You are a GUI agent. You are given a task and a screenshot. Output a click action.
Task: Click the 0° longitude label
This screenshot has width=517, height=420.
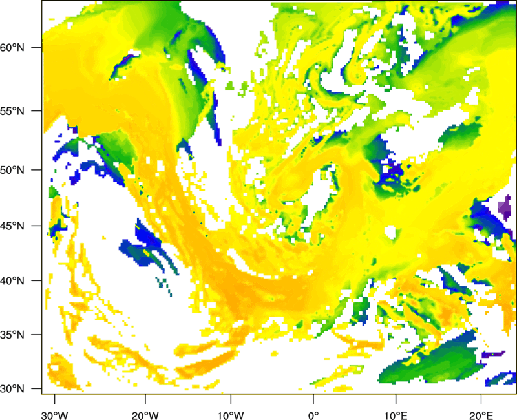(313, 415)
